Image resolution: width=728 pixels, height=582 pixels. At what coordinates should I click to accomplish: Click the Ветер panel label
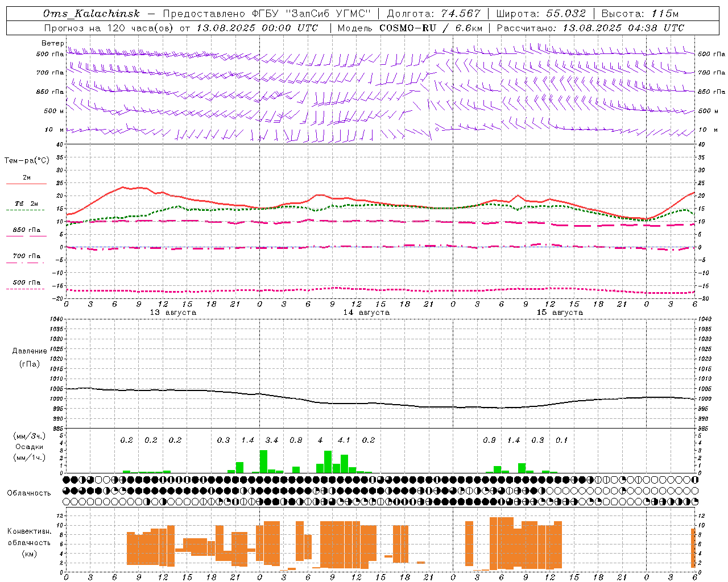click(52, 43)
